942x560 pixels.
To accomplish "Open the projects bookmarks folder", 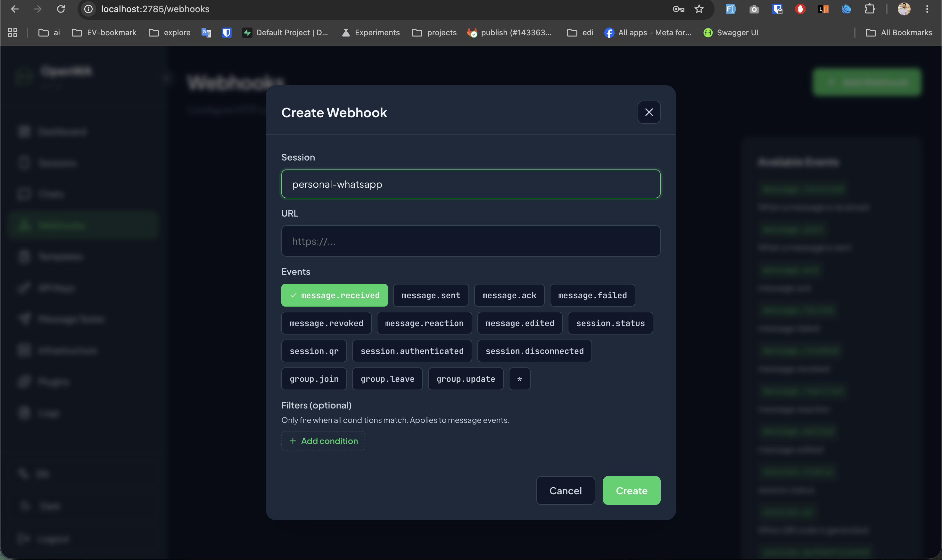I will pos(434,33).
